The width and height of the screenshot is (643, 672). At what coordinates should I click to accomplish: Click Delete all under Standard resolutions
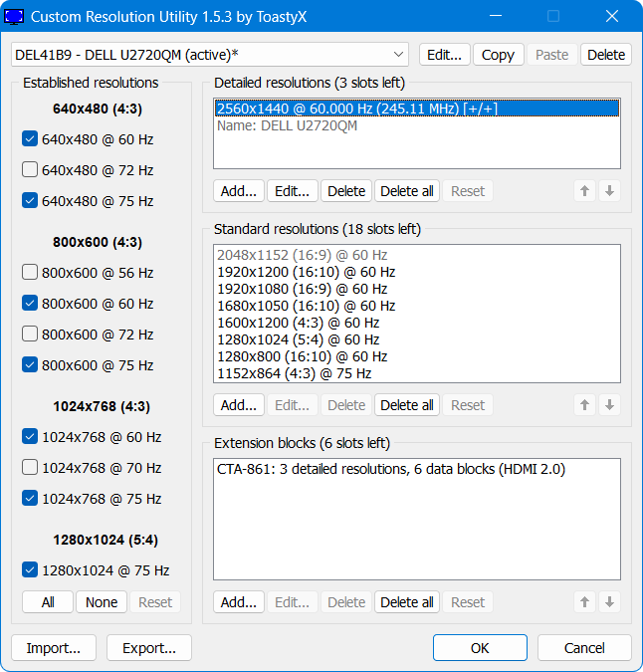[x=407, y=405]
